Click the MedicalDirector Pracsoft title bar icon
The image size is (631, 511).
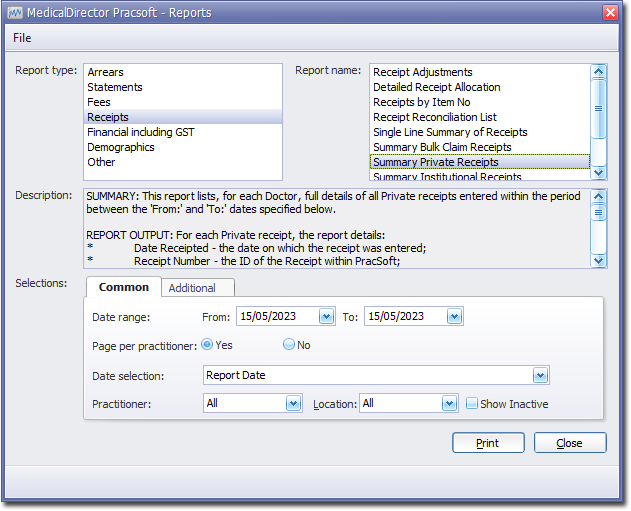15,12
